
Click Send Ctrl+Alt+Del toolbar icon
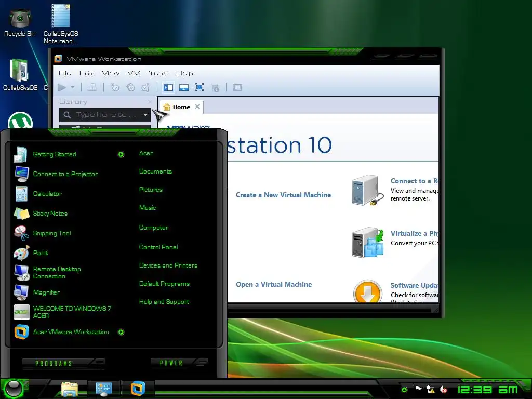pyautogui.click(x=92, y=87)
